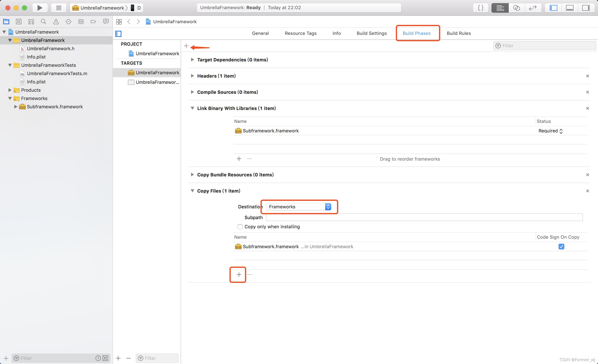Open the Build Rules tab

tap(458, 33)
